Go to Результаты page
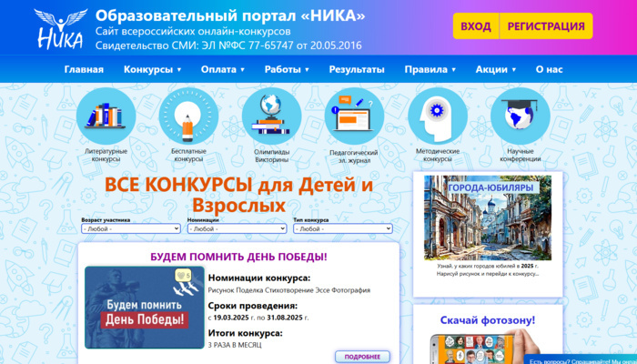This screenshot has width=637, height=364. (x=357, y=69)
